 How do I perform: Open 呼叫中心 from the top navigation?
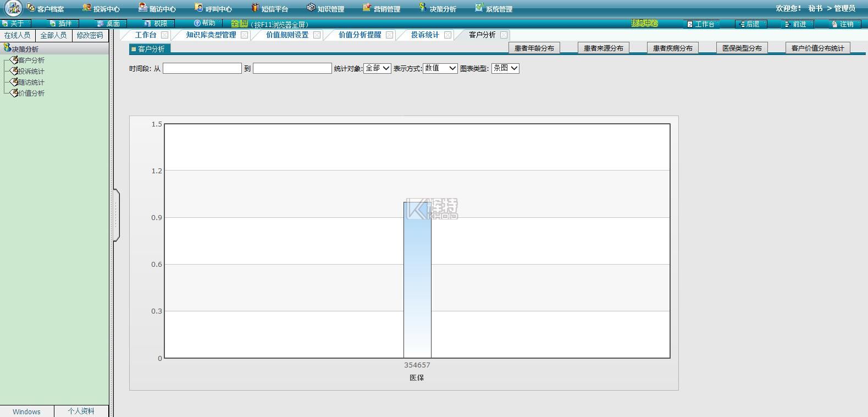[x=199, y=8]
